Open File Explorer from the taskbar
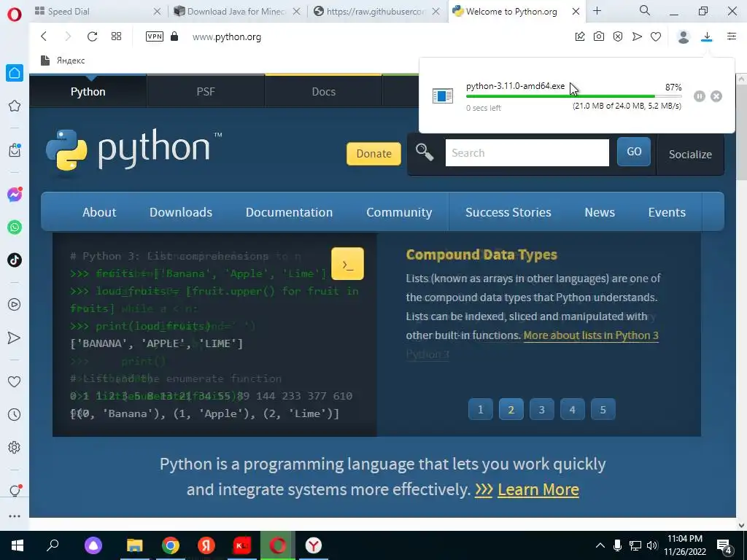The width and height of the screenshot is (747, 560). coord(135,545)
